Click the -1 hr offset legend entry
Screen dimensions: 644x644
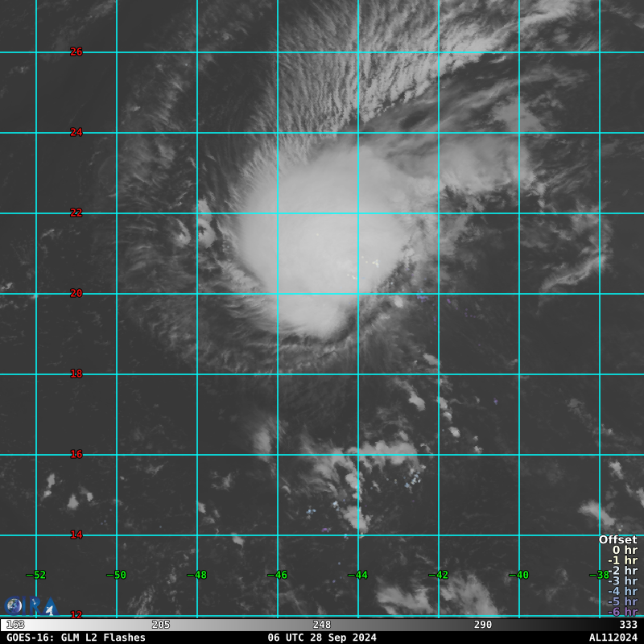click(622, 561)
